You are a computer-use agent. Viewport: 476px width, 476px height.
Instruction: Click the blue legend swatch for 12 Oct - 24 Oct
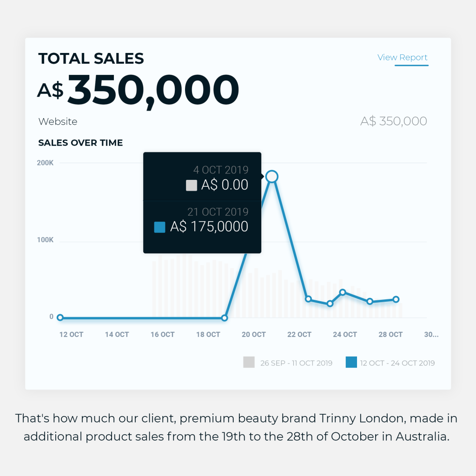click(351, 362)
